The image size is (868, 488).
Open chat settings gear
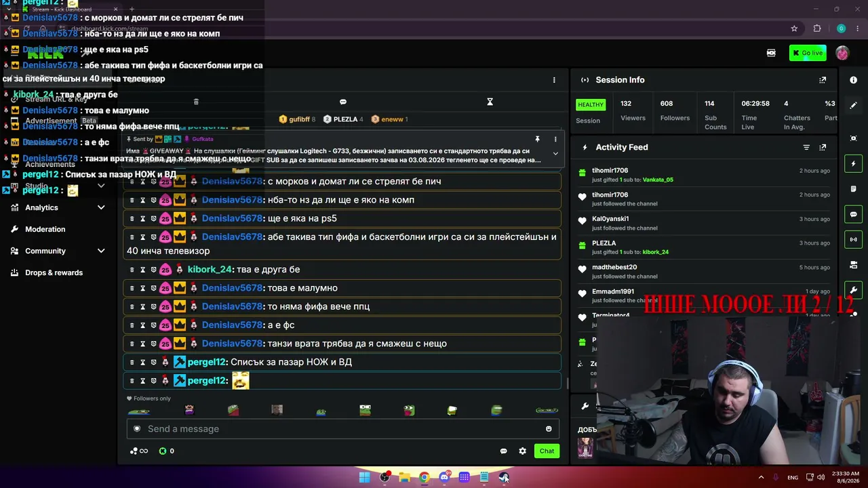point(522,451)
